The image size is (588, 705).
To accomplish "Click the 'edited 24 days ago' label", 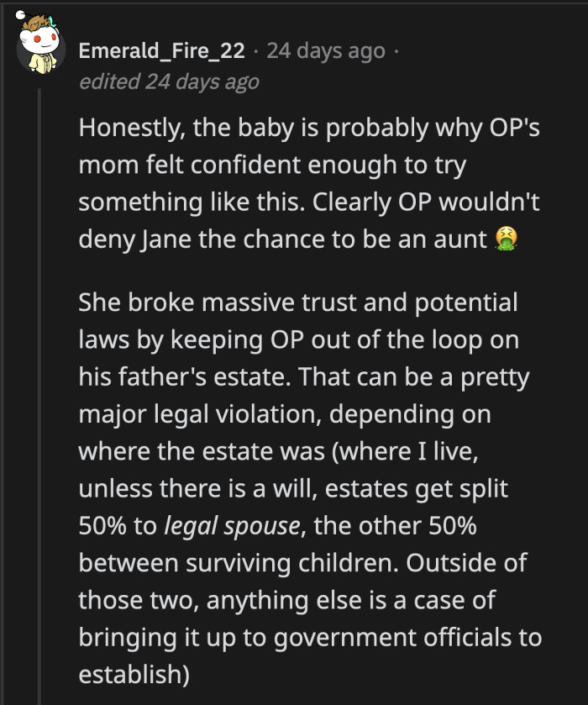I will click(168, 82).
